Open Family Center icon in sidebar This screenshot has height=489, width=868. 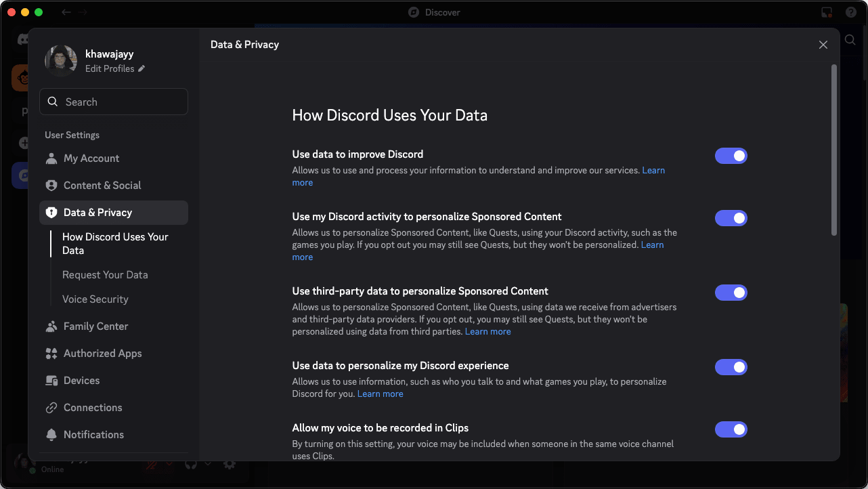[51, 326]
